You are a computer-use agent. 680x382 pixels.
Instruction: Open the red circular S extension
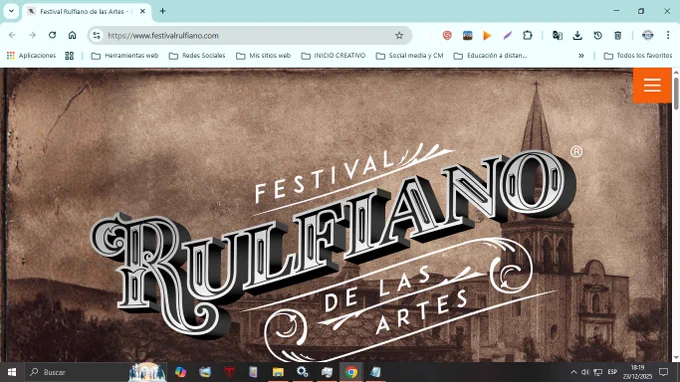pyautogui.click(x=447, y=36)
